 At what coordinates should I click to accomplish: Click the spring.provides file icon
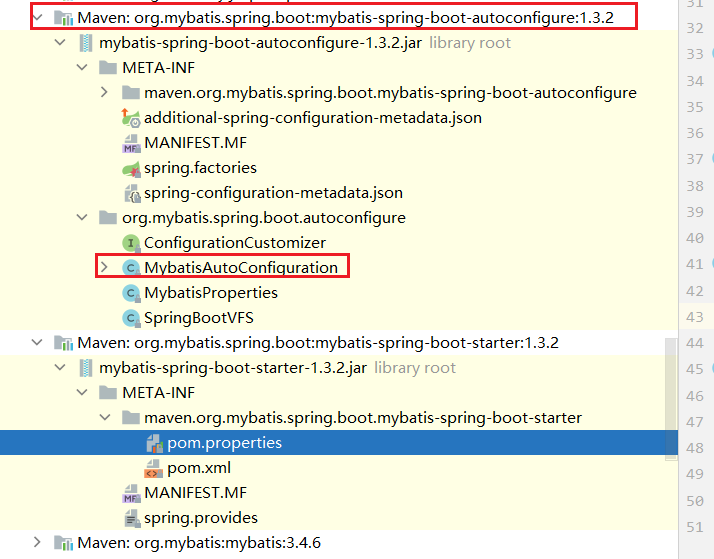(132, 518)
